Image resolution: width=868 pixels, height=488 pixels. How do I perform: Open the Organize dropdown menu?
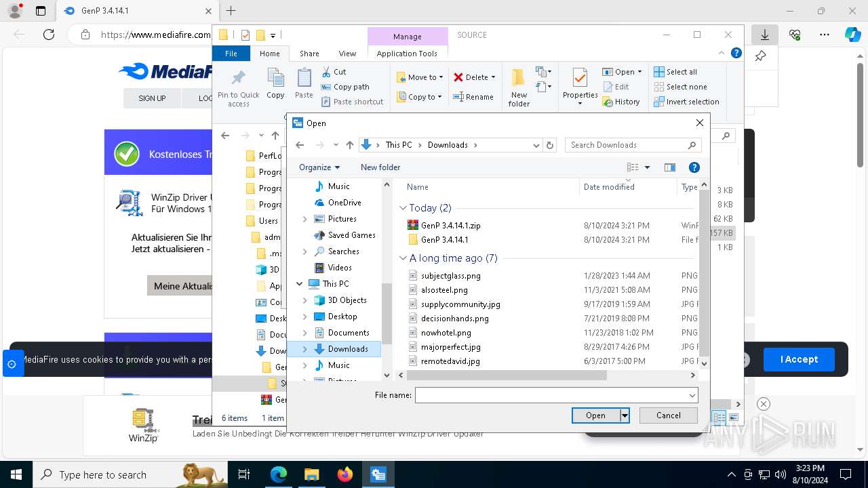point(319,167)
